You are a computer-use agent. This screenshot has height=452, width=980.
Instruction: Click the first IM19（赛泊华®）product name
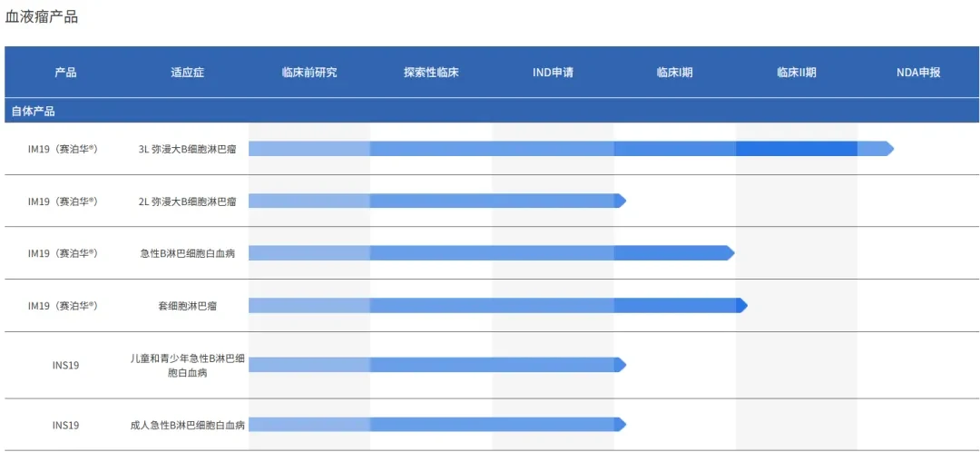click(63, 150)
